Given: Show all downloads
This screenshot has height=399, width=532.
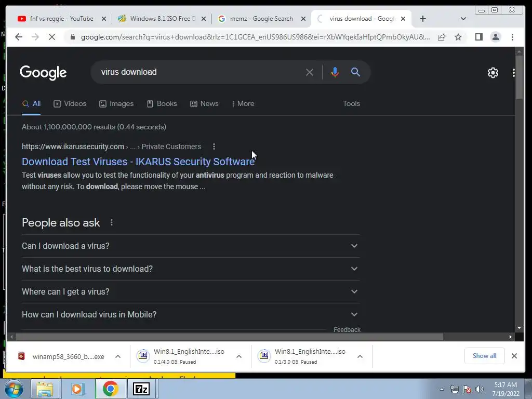Looking at the screenshot, I should coord(484,356).
